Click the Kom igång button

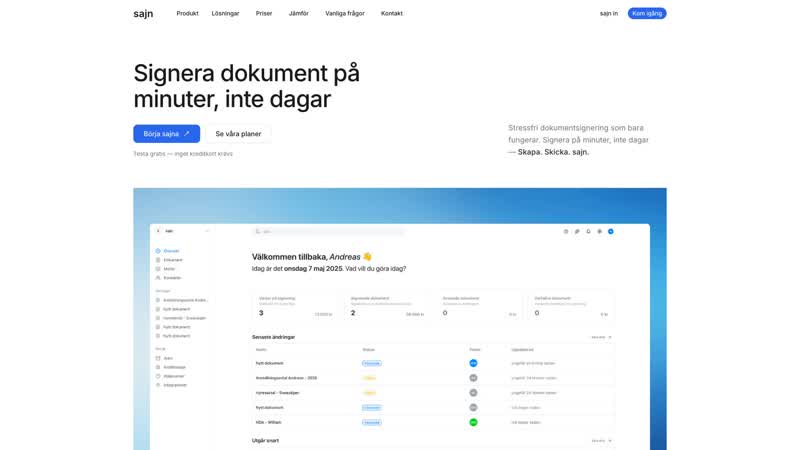tap(646, 13)
